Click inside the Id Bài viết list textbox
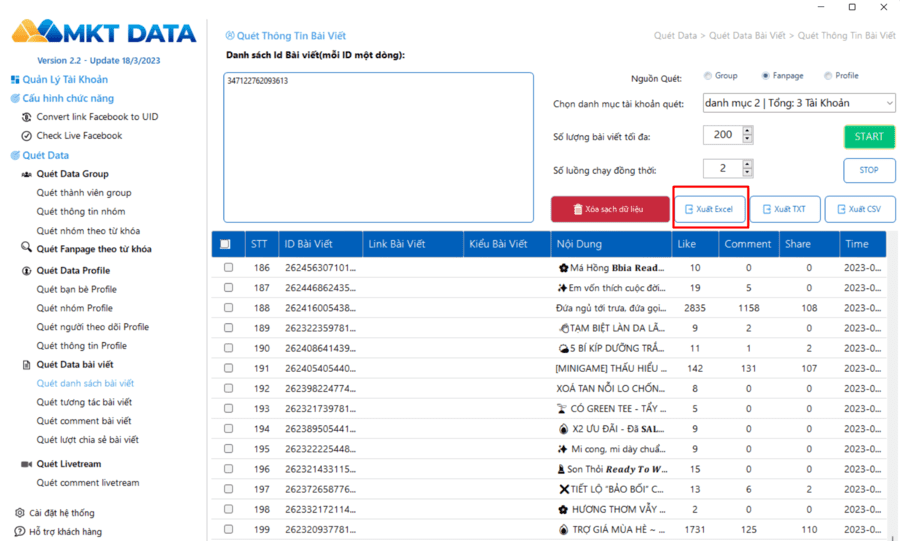900x541 pixels. coord(378,147)
